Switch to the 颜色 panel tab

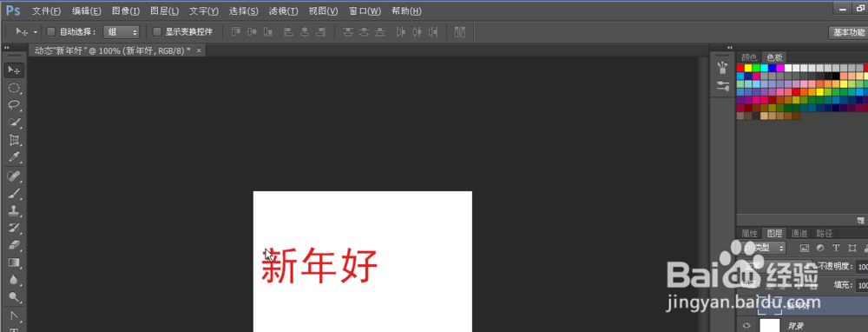749,57
